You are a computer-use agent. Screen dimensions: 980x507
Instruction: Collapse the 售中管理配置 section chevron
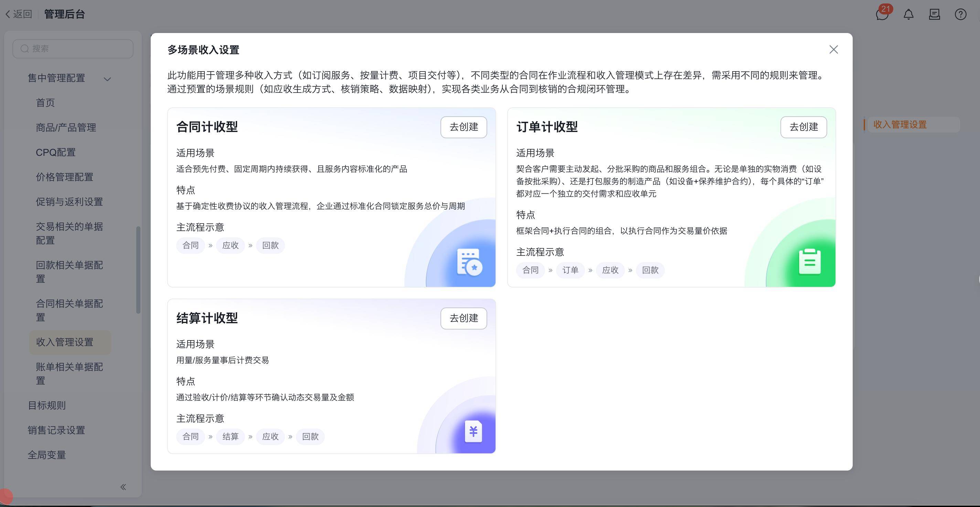(x=107, y=79)
